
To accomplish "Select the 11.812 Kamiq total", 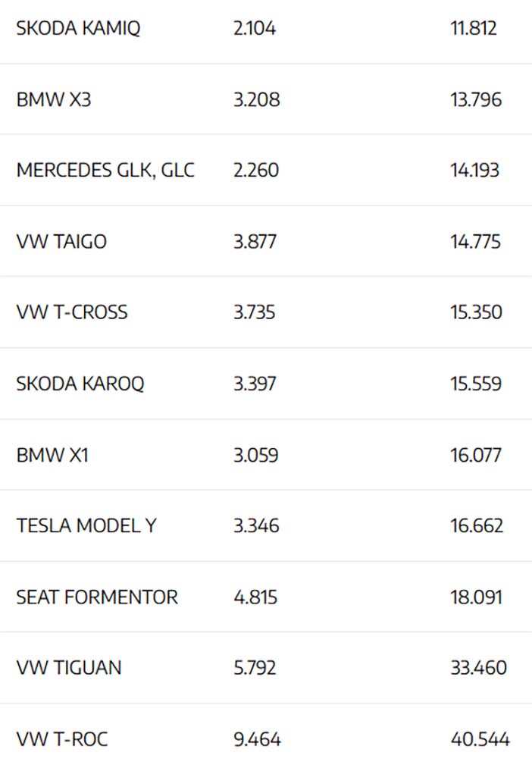I will point(474,28).
